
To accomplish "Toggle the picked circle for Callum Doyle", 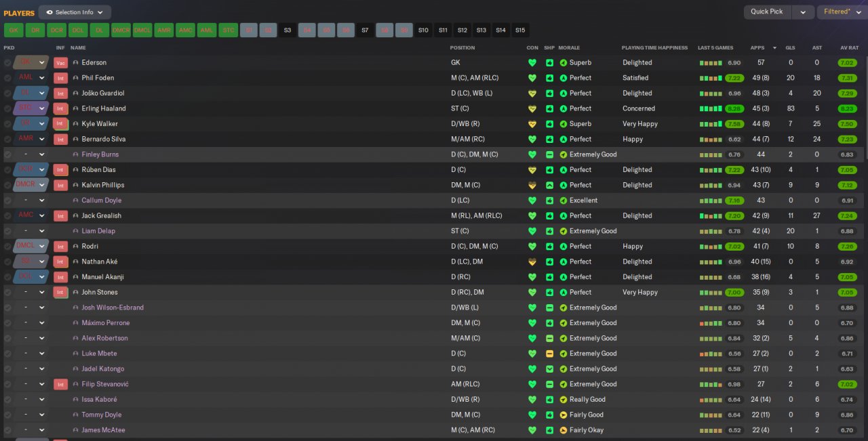I will 7,201.
